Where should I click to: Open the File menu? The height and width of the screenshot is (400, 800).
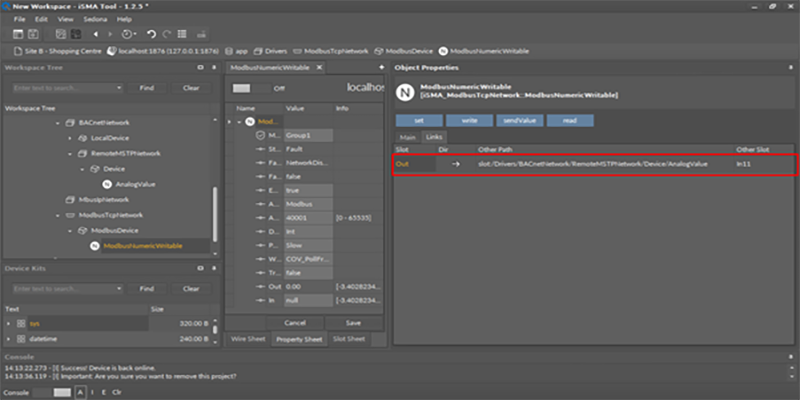(x=19, y=19)
